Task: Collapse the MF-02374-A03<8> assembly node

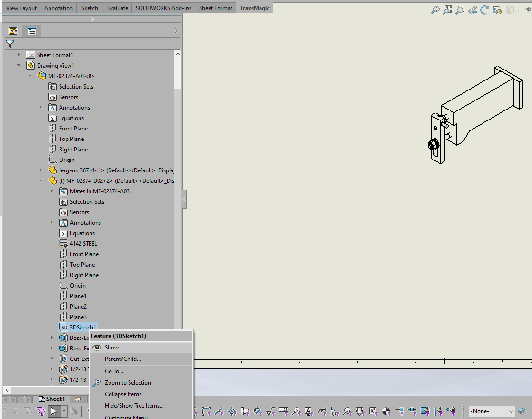Action: [30, 76]
